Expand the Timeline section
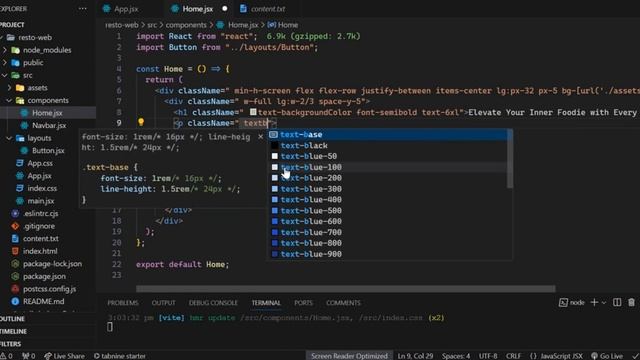The image size is (640, 360). pyautogui.click(x=13, y=331)
